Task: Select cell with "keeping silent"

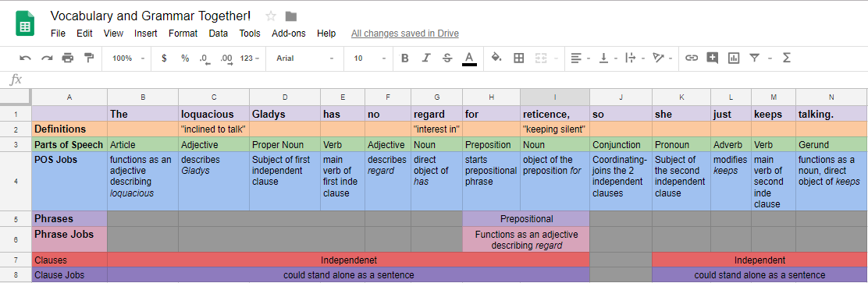Action: point(555,129)
